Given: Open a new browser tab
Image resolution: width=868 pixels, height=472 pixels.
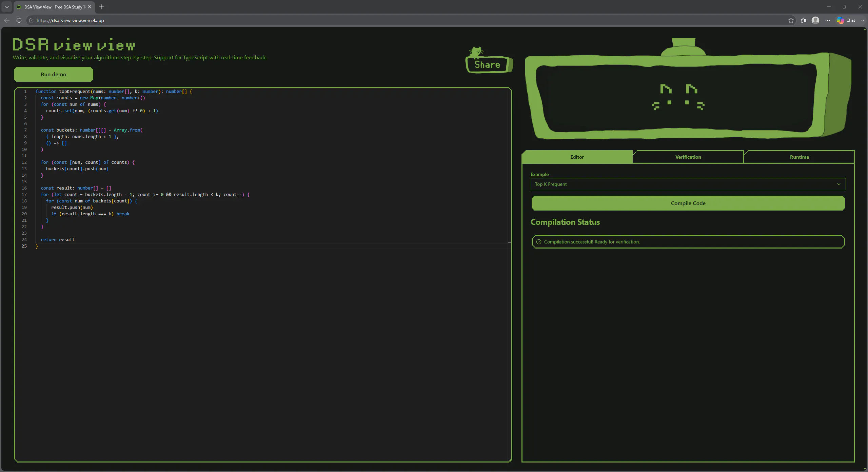Looking at the screenshot, I should pyautogui.click(x=102, y=7).
